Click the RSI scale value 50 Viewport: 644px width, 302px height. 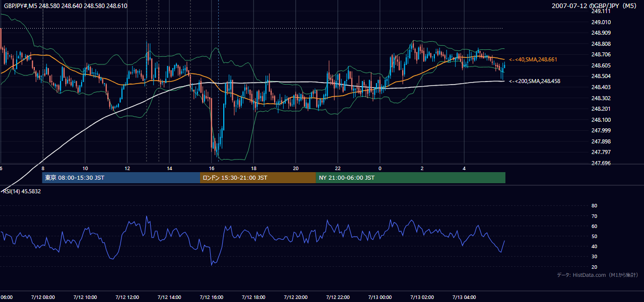(594, 236)
